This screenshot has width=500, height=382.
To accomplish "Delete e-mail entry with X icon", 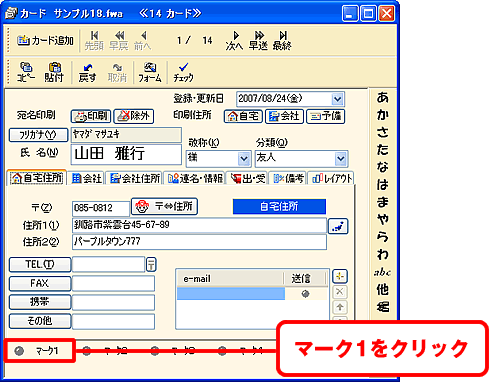I will click(340, 292).
